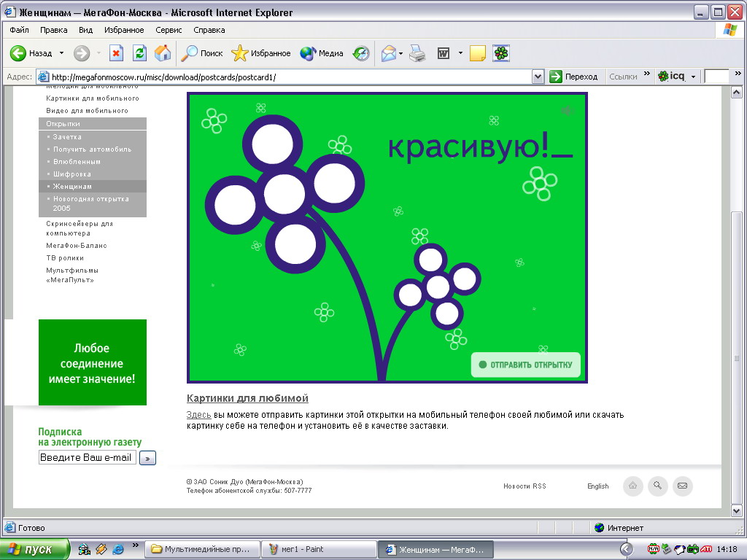Open Мультимедийные пр... taskbar folder window
This screenshot has height=560, width=747.
[203, 550]
